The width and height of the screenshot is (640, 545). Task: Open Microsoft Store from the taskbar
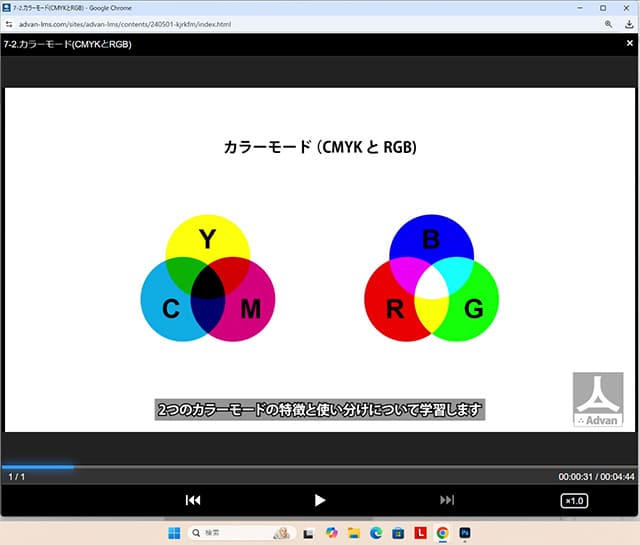(398, 533)
